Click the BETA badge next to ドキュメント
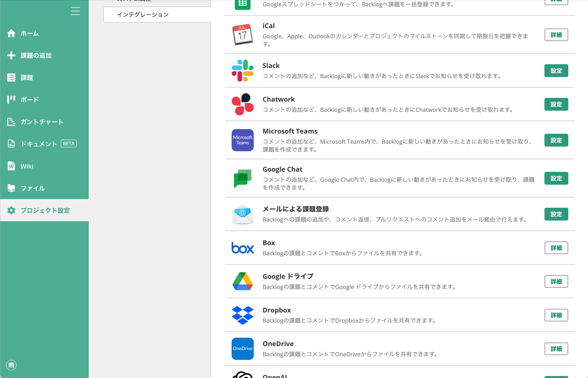Image resolution: width=588 pixels, height=378 pixels. point(69,143)
